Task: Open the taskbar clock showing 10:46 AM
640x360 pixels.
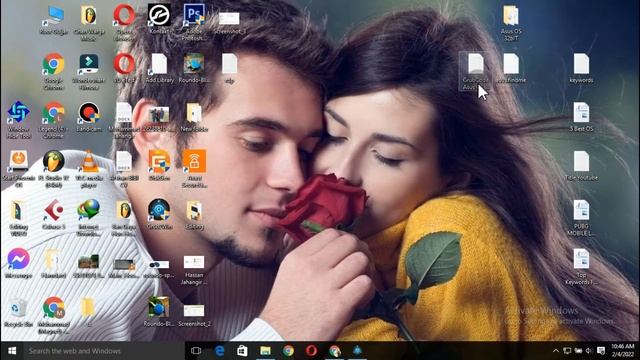Action: pyautogui.click(x=623, y=351)
